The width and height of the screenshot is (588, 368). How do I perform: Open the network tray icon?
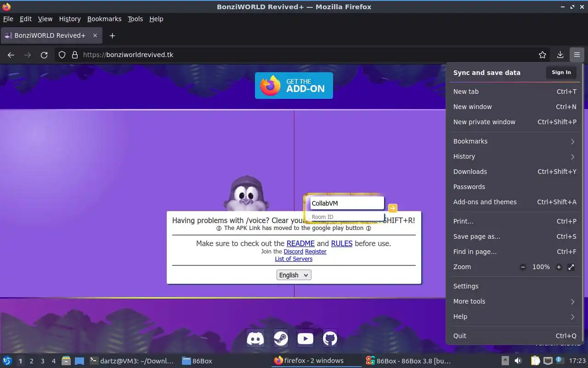coord(548,361)
